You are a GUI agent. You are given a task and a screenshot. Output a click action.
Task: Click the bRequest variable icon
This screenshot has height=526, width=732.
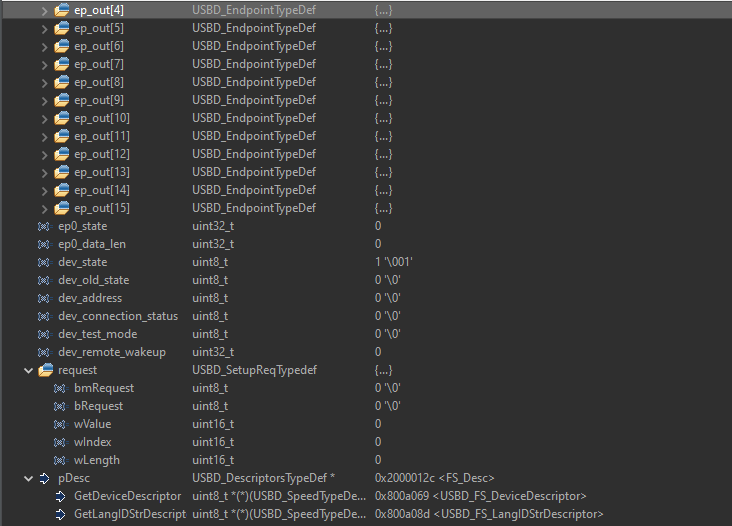pos(60,407)
